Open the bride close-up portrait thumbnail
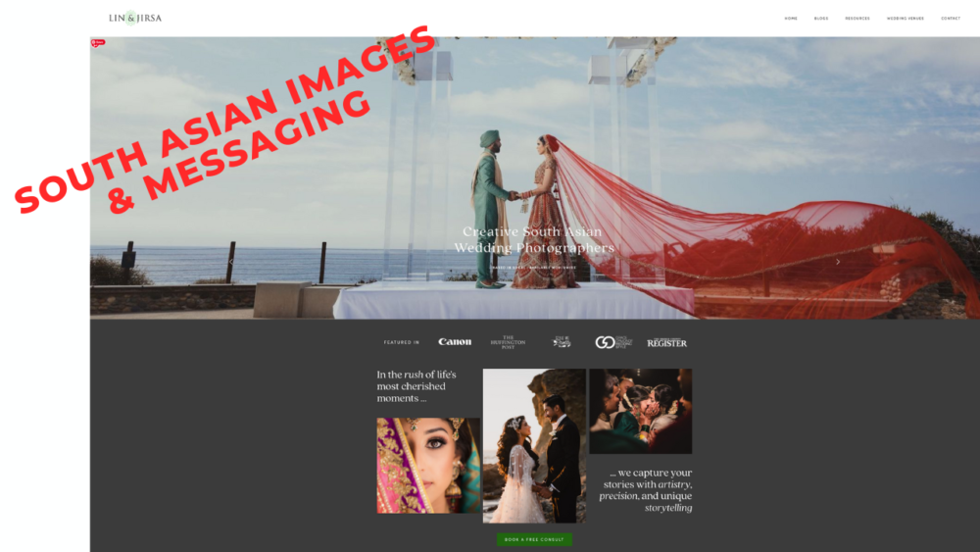980x552 pixels. [x=428, y=466]
